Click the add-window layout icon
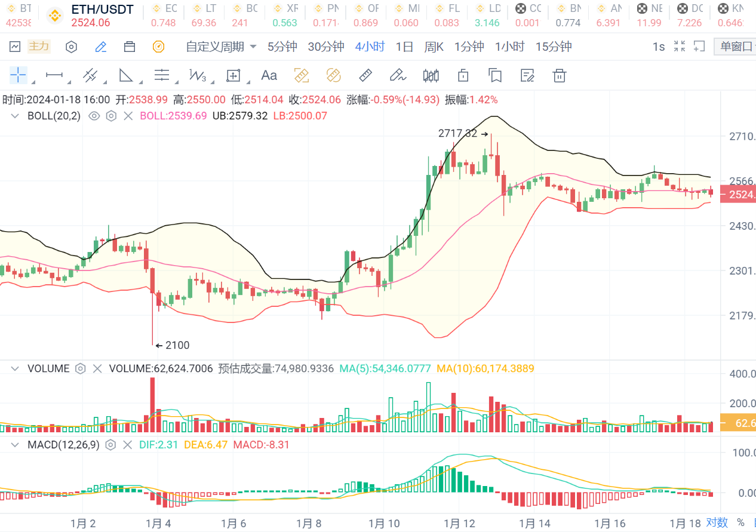The image size is (756, 532). point(699,46)
